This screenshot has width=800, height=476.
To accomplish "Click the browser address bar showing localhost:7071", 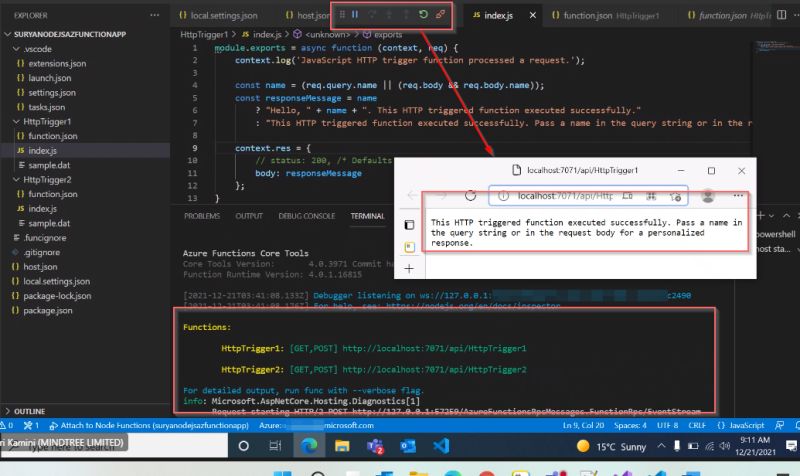I will (x=565, y=196).
